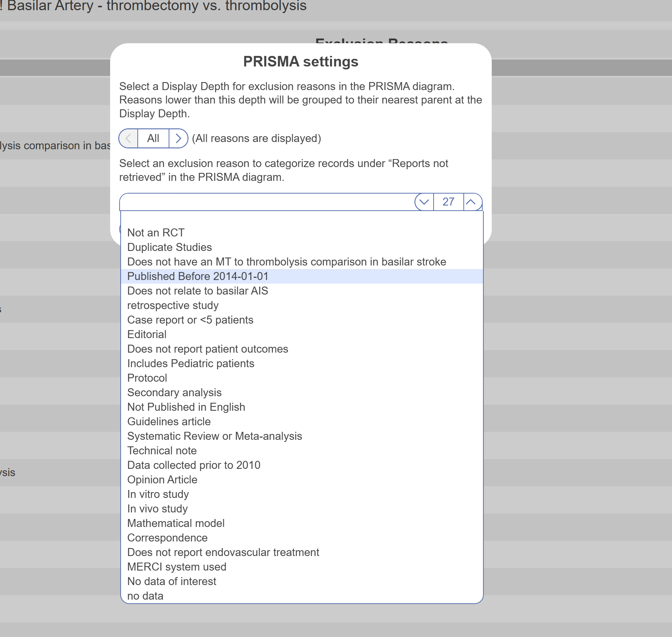
Task: Select 'Protocol' from the dropdown list
Action: [x=147, y=378]
